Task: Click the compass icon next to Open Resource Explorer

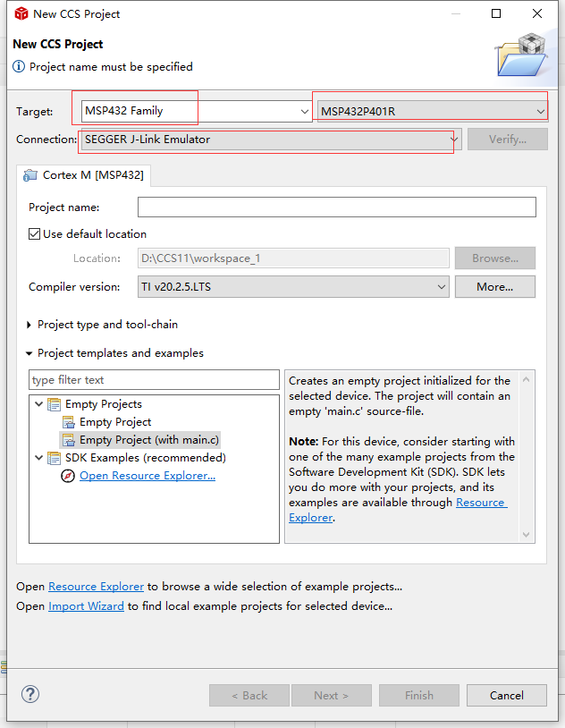Action: pyautogui.click(x=68, y=476)
